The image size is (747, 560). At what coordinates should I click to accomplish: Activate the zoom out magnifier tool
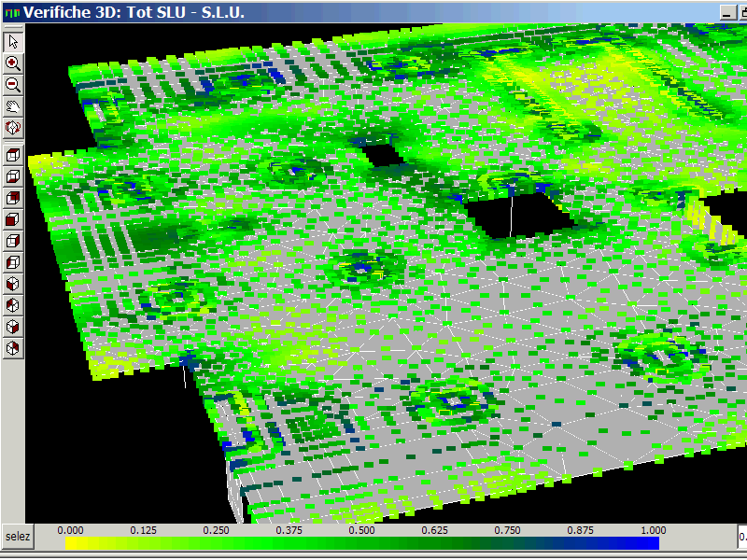pos(13,85)
